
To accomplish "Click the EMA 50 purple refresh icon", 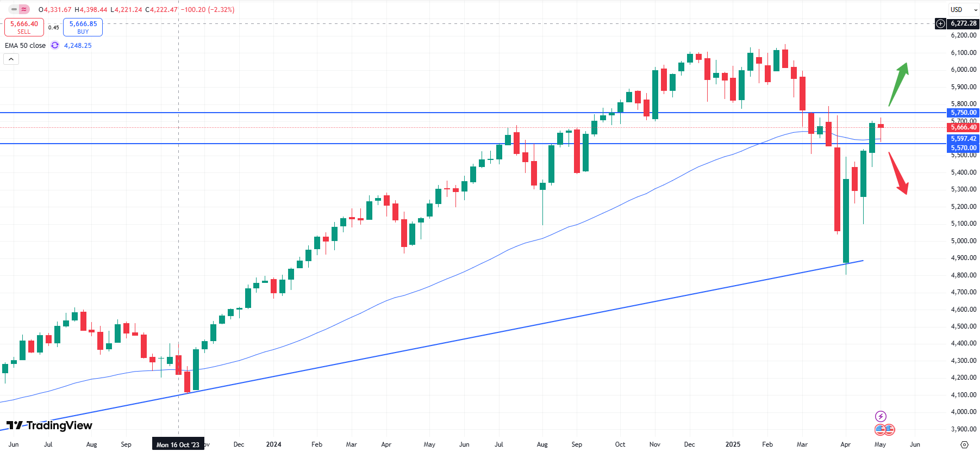I will click(55, 46).
